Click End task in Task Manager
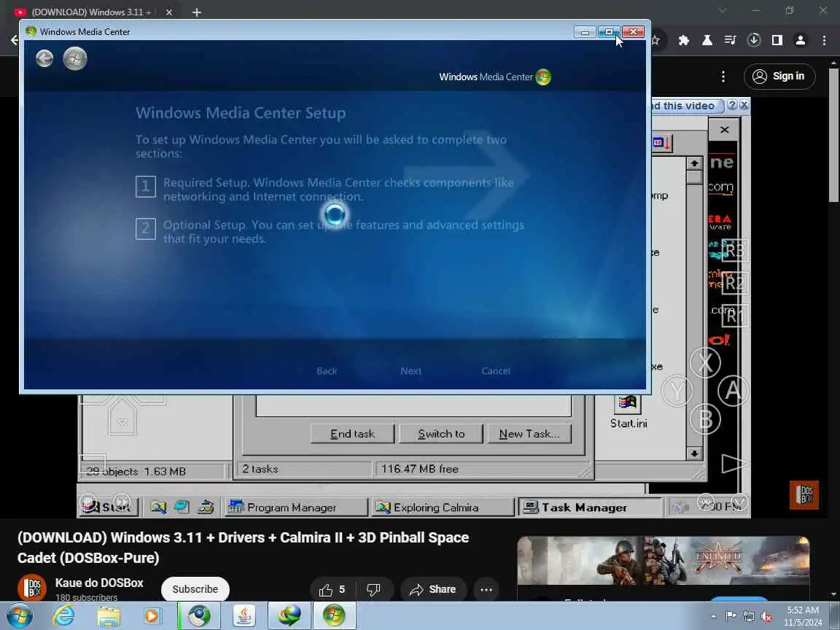The height and width of the screenshot is (630, 840). (352, 434)
